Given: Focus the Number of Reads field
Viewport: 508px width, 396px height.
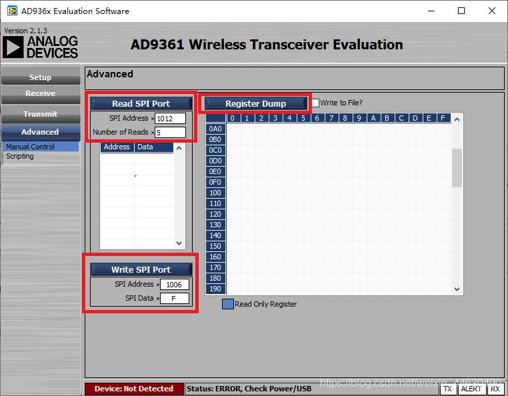Looking at the screenshot, I should [x=170, y=132].
